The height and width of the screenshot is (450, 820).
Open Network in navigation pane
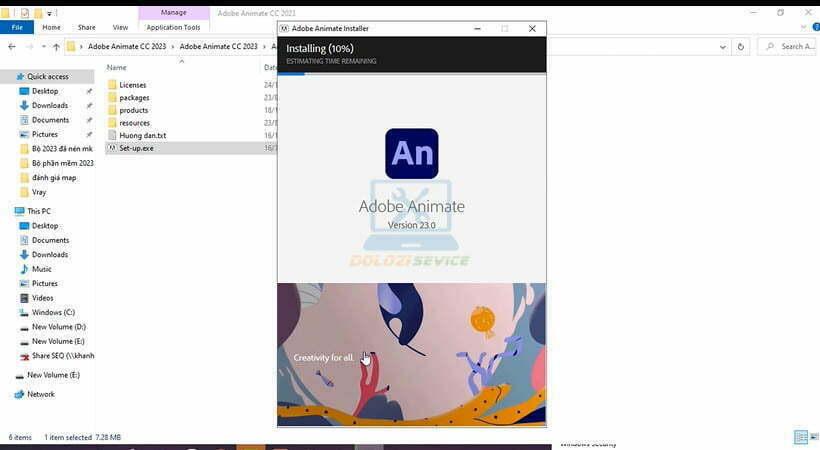tap(41, 394)
